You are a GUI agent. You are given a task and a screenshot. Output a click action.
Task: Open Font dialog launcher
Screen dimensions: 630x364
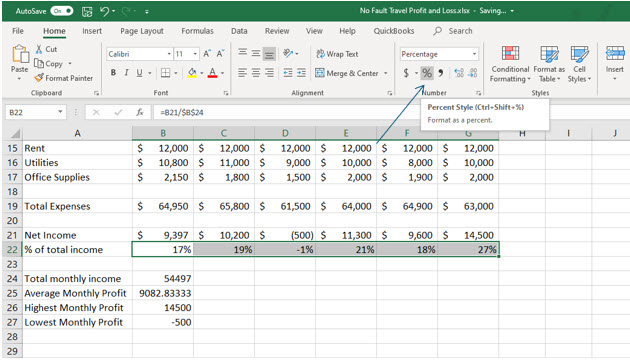tap(226, 93)
